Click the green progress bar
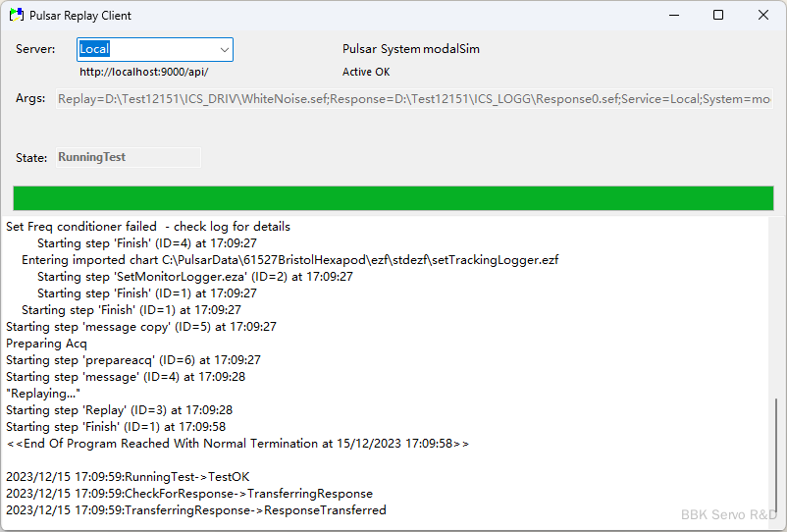 393,198
